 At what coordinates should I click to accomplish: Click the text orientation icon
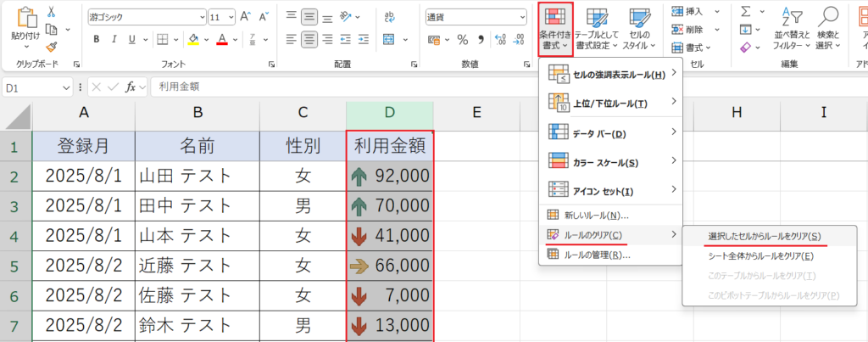(x=346, y=15)
